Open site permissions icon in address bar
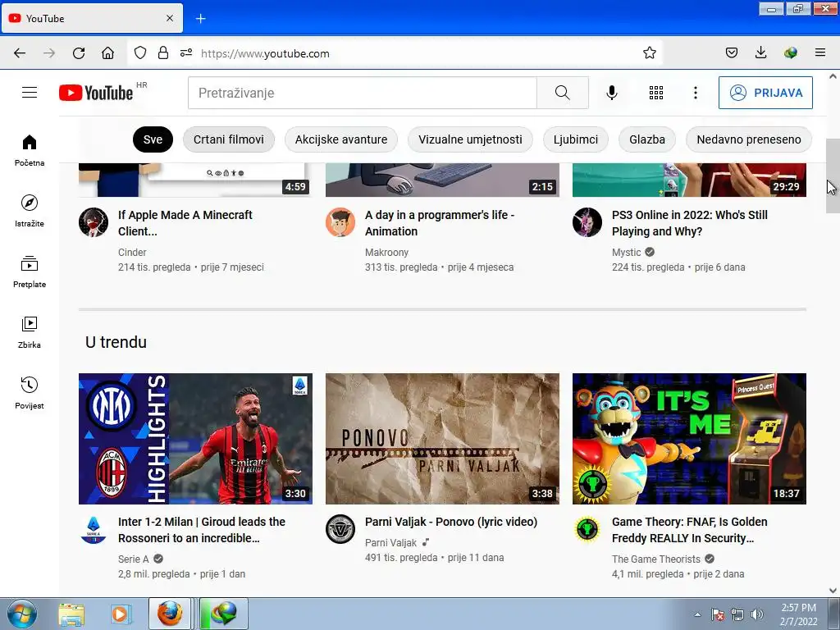Screen dimensions: 840x630 pyautogui.click(x=186, y=52)
